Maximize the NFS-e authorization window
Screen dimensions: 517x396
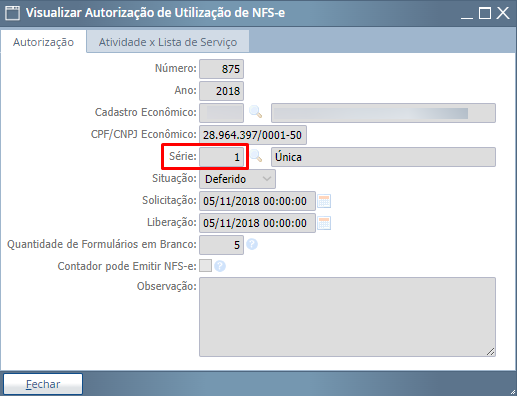(x=485, y=13)
